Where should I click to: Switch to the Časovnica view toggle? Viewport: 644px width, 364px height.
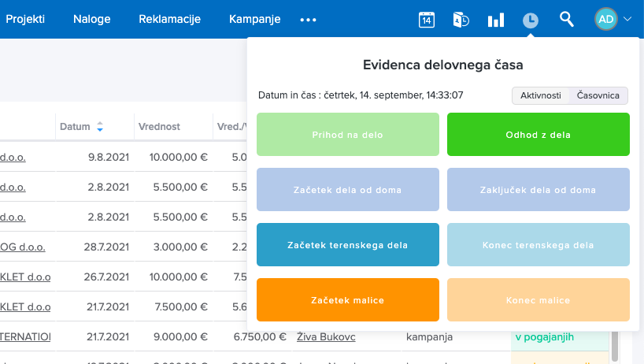tap(598, 95)
